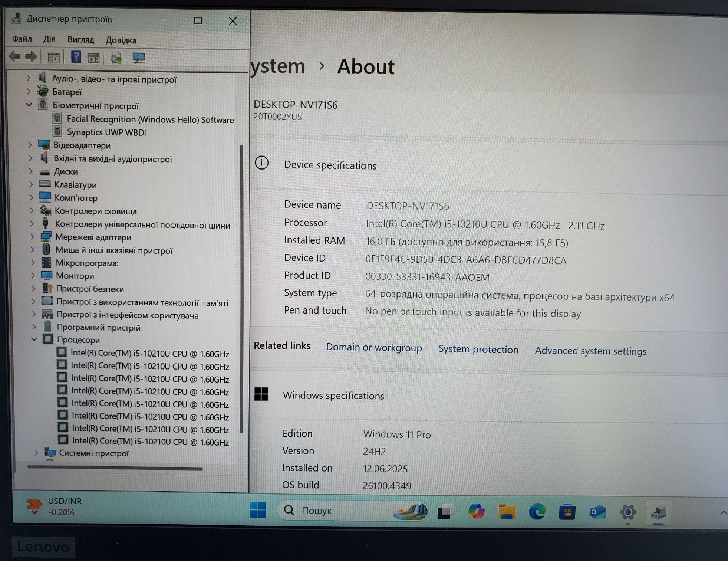Expand the Мережеві адаптери node
The image size is (728, 561).
[32, 236]
